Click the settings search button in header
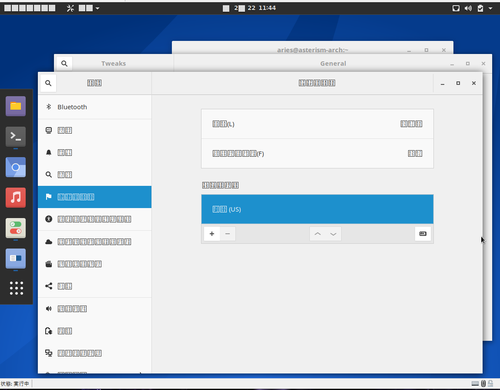500x390 pixels. pos(48,83)
